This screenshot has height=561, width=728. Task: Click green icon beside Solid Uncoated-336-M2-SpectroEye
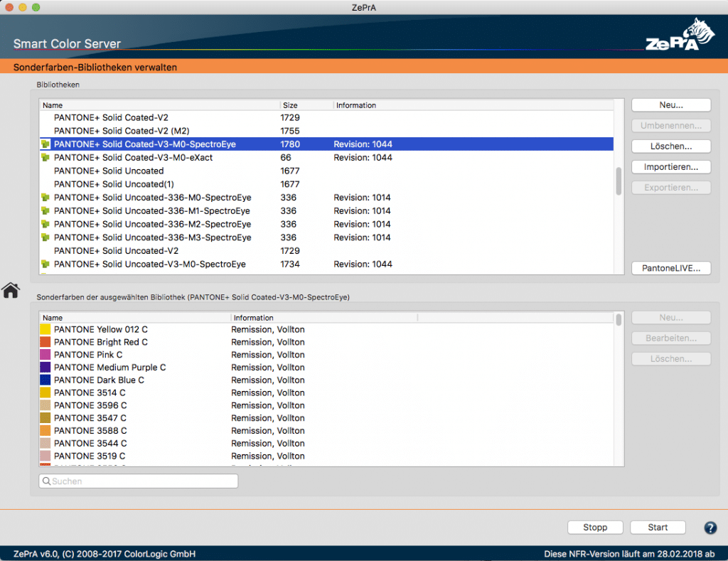coord(45,225)
